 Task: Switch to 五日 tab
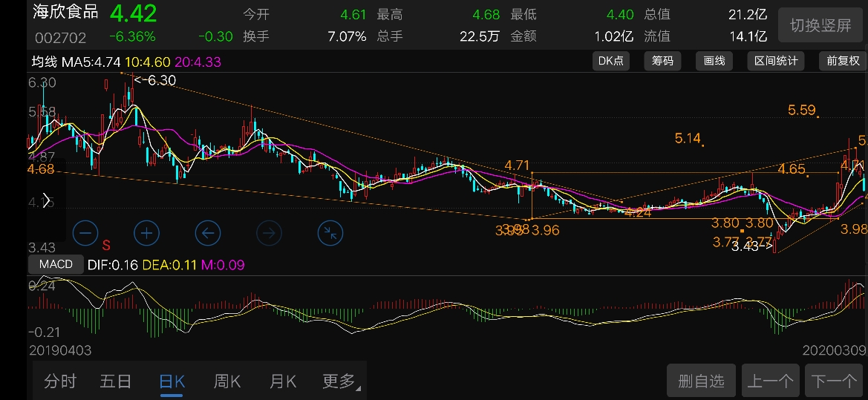116,381
